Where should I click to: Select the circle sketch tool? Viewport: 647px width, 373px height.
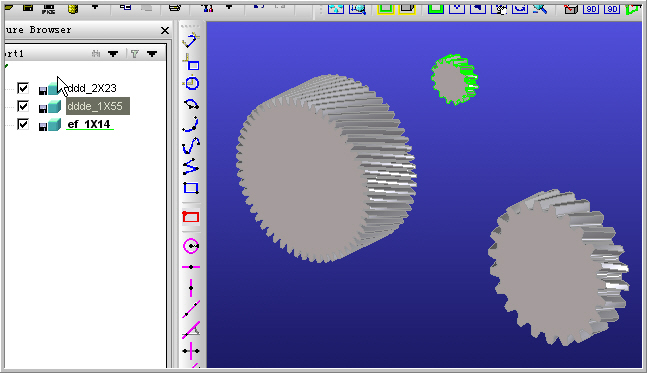pyautogui.click(x=191, y=83)
